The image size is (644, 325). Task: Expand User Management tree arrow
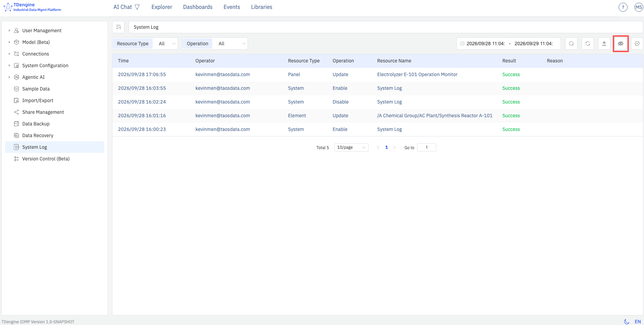[x=9, y=31]
